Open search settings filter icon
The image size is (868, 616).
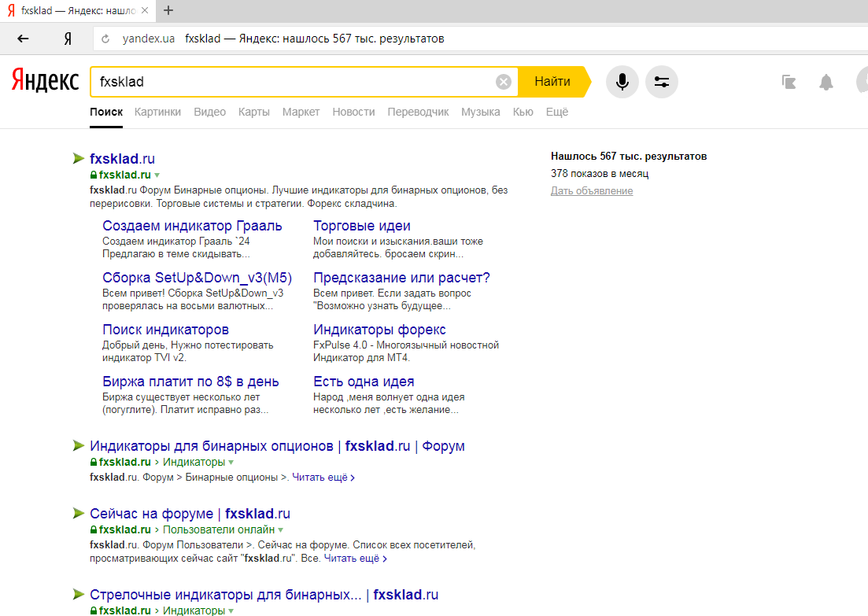pyautogui.click(x=662, y=82)
